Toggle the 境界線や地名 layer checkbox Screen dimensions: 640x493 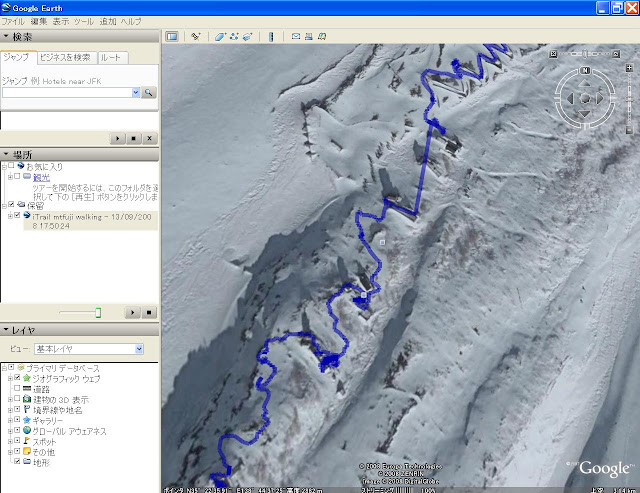(x=17, y=409)
